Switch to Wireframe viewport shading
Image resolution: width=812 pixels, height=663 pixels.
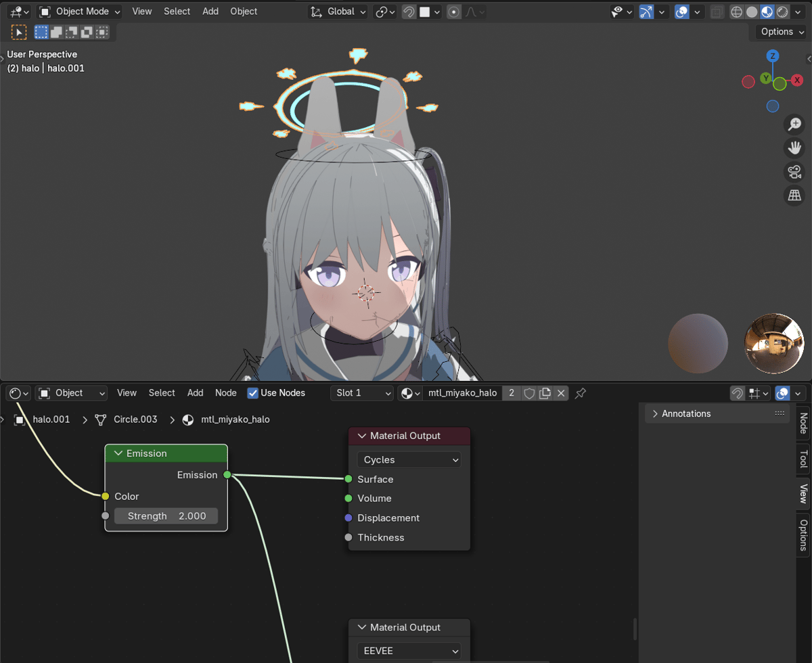736,12
